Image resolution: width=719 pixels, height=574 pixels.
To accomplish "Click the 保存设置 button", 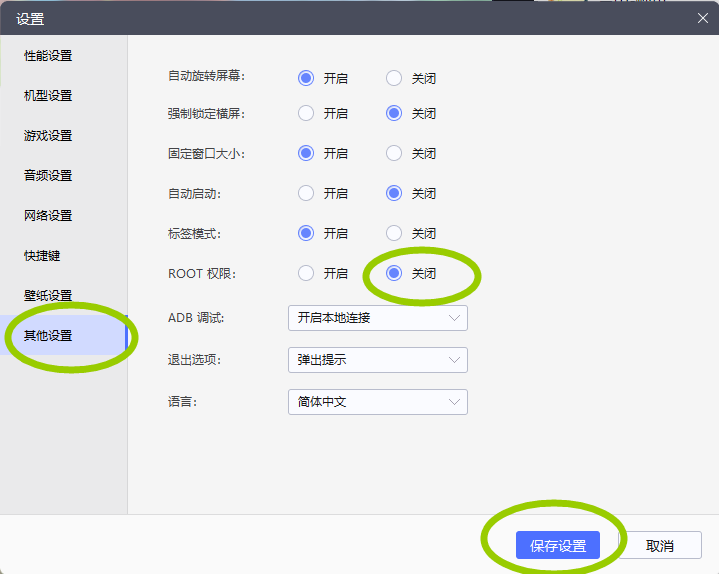I will tap(557, 546).
